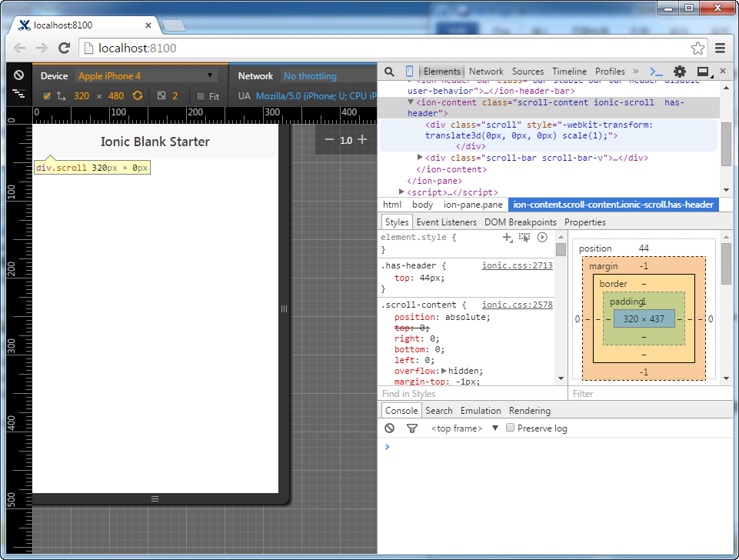Zoom in the emulated screen with plus

362,139
